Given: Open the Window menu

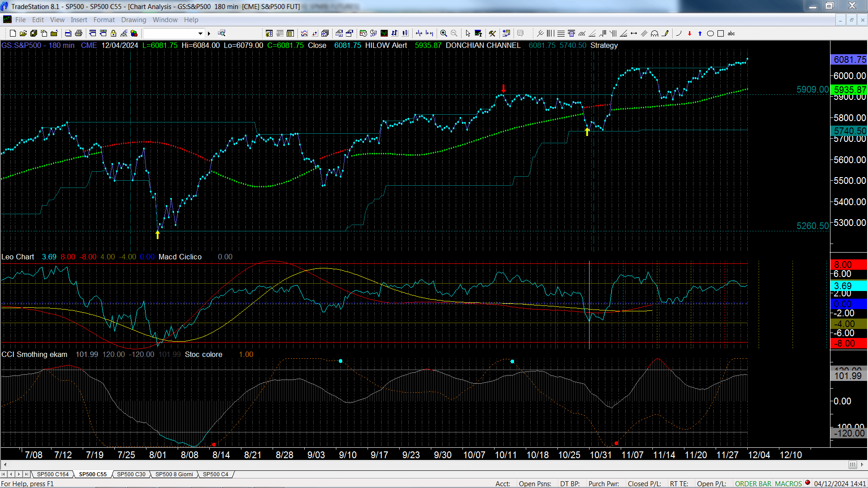Looking at the screenshot, I should coord(165,20).
